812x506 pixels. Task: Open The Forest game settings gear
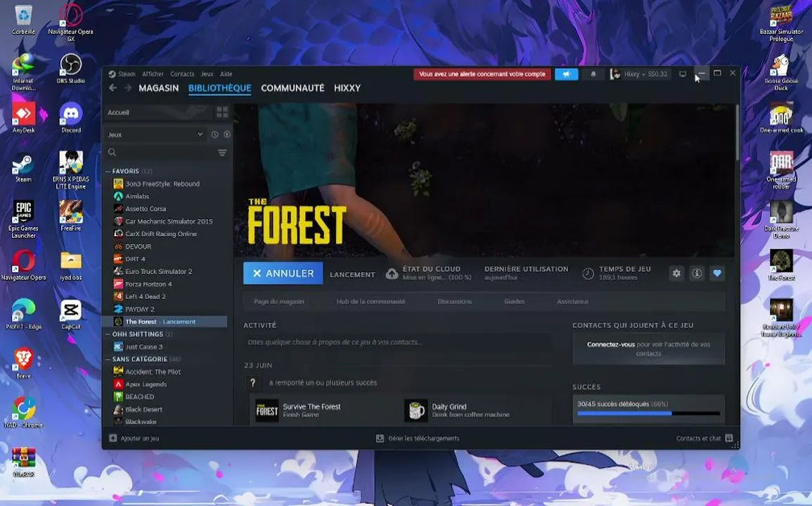[x=676, y=273]
